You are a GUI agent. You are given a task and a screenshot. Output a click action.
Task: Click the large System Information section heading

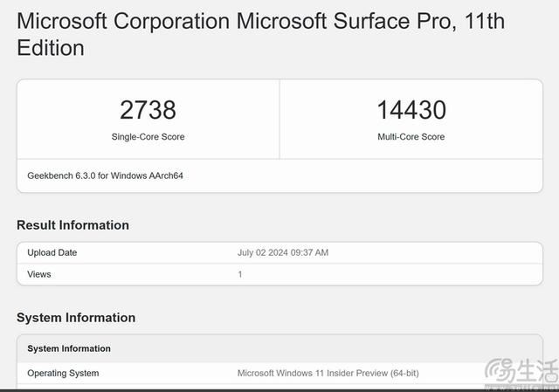point(76,318)
